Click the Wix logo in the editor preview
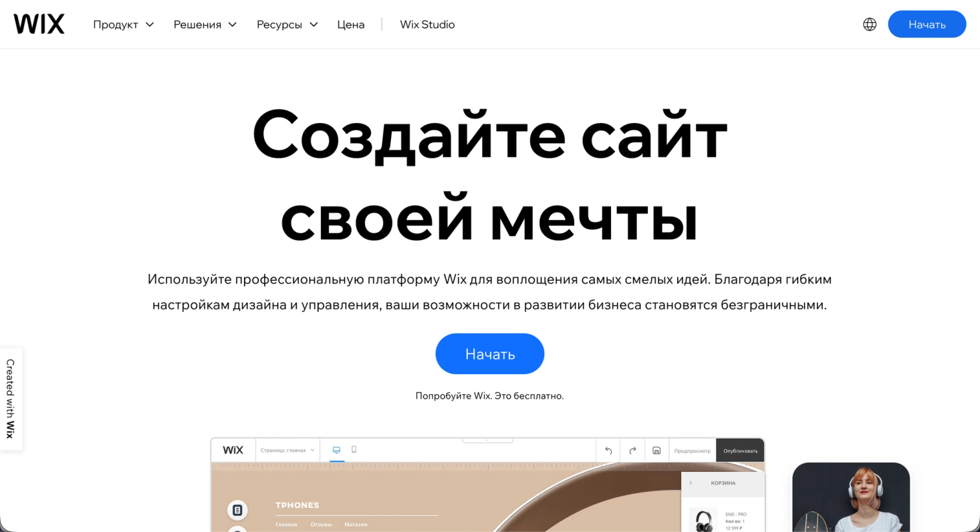Viewport: 980px width, 532px height. pyautogui.click(x=233, y=450)
